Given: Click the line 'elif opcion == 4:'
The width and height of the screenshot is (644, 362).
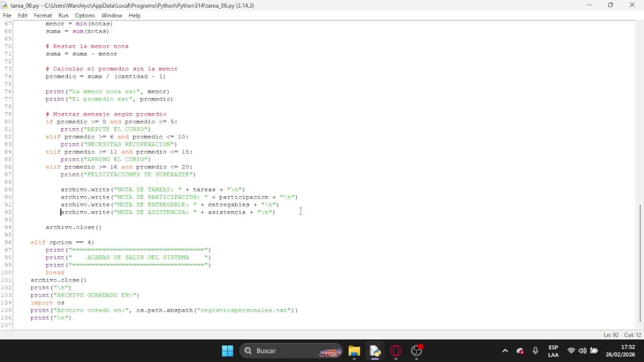Looking at the screenshot, I should (x=62, y=242).
